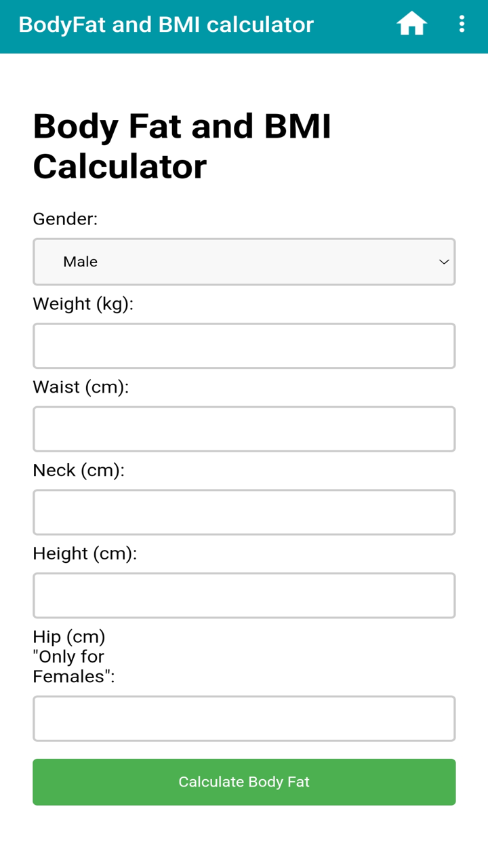The width and height of the screenshot is (488, 868).
Task: Focus the Waist (cm) text box
Action: 244,429
